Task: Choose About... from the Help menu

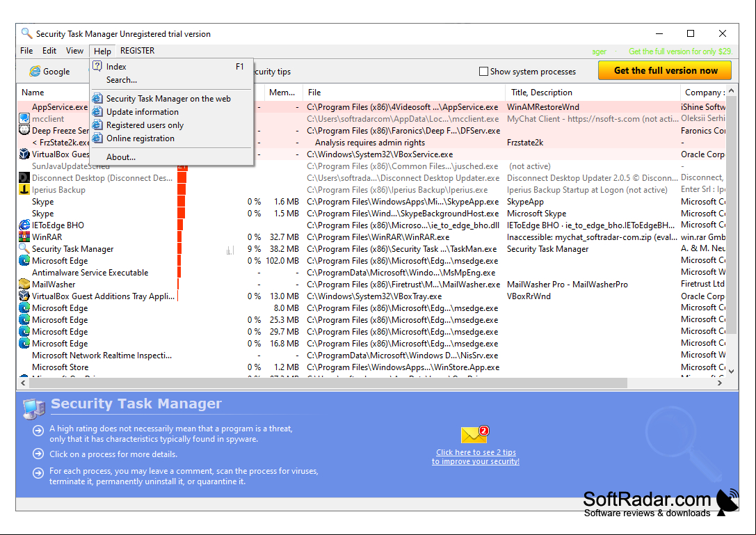Action: click(171, 157)
